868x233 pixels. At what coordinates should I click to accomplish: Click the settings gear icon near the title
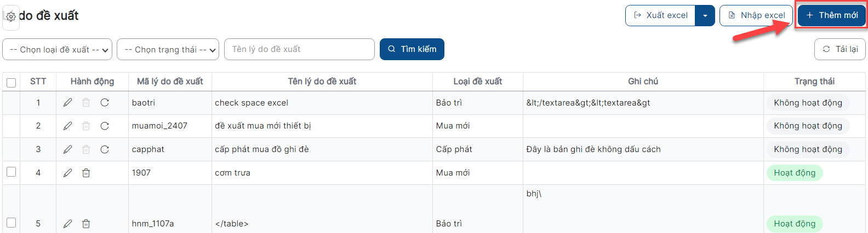tap(11, 17)
